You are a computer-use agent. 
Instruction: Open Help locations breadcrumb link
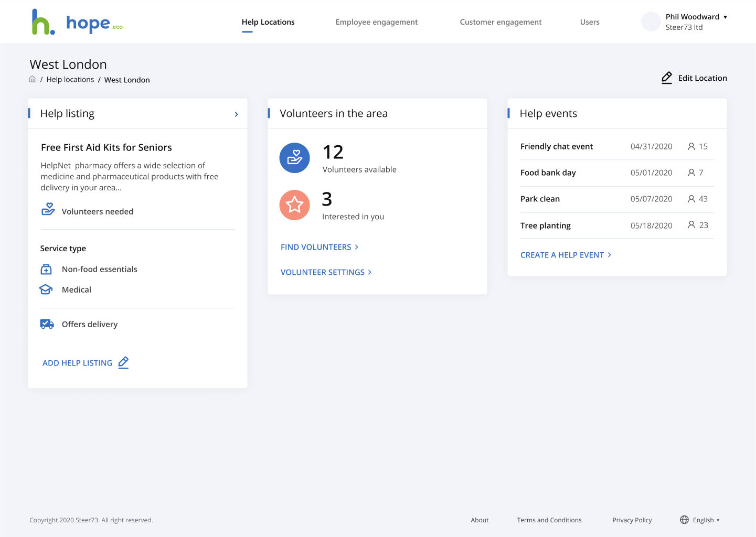70,79
